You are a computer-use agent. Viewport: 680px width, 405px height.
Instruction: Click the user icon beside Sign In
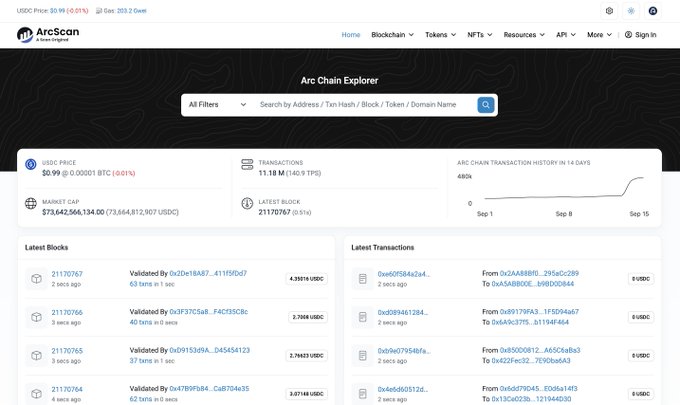[628, 35]
